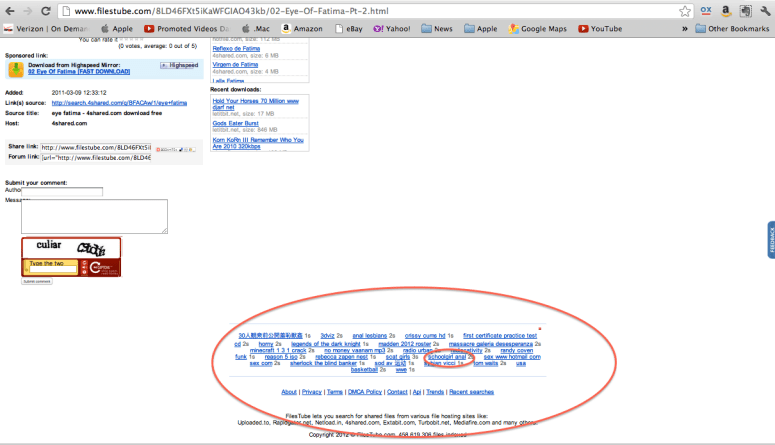This screenshot has height=445, width=775.
Task: Click the Feedback tab on right edge
Action: click(770, 238)
